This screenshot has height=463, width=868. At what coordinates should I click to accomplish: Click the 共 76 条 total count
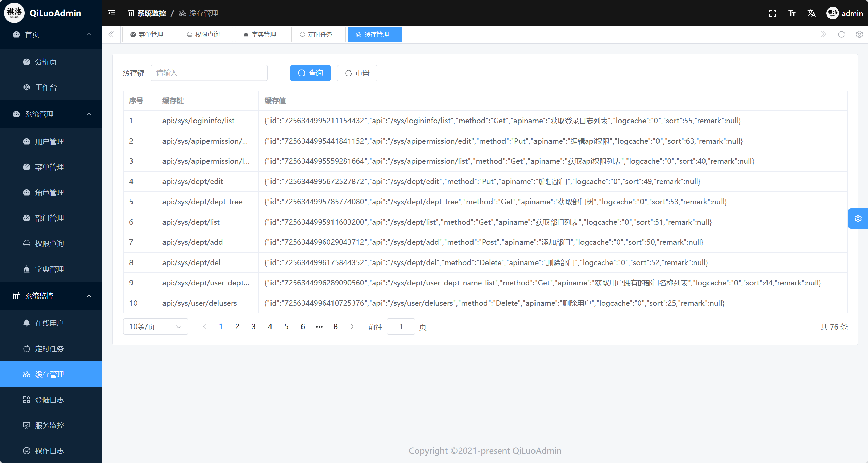(x=834, y=327)
